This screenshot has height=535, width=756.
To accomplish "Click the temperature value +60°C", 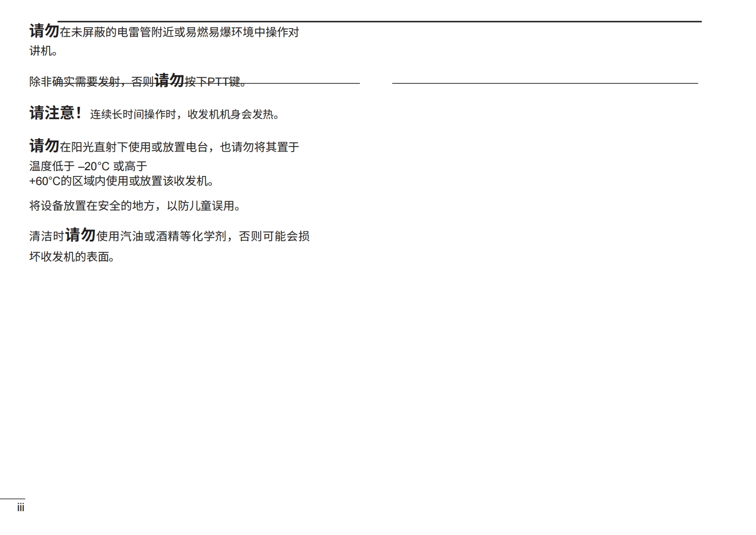I will (x=44, y=181).
